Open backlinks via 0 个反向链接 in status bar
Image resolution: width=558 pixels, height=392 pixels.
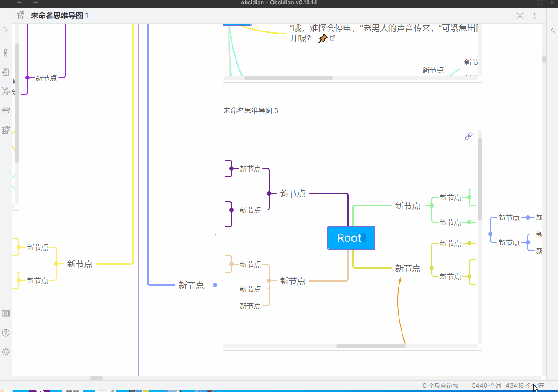click(441, 386)
